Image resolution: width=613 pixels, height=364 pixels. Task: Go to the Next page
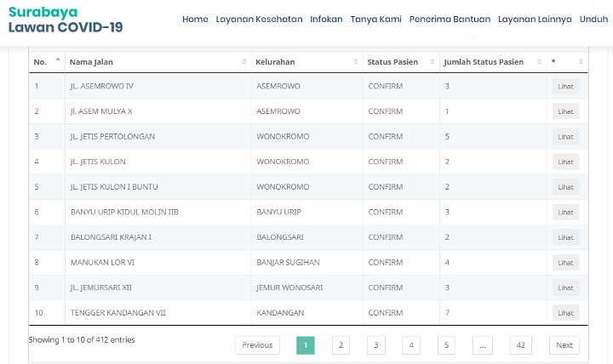coord(564,345)
